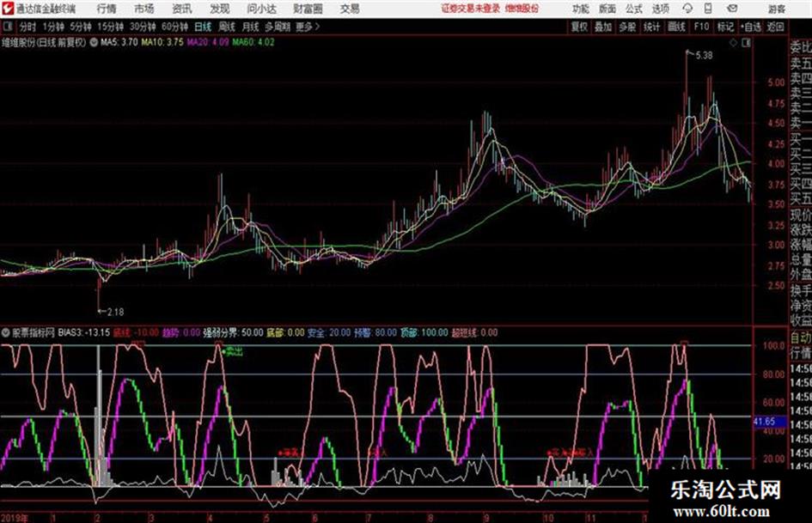
Task: Add stock to 自选 watchlist
Action: pyautogui.click(x=750, y=27)
